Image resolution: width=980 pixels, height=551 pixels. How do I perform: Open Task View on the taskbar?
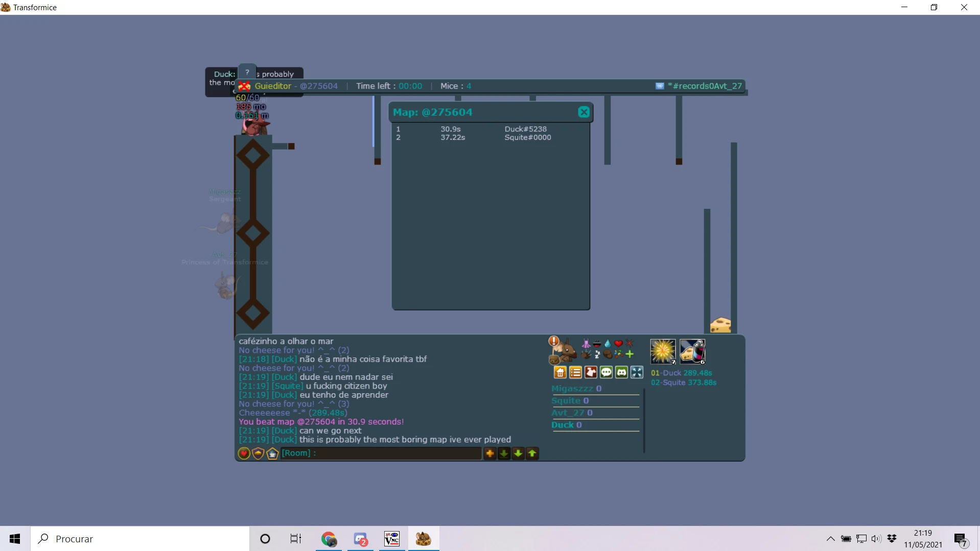(296, 539)
